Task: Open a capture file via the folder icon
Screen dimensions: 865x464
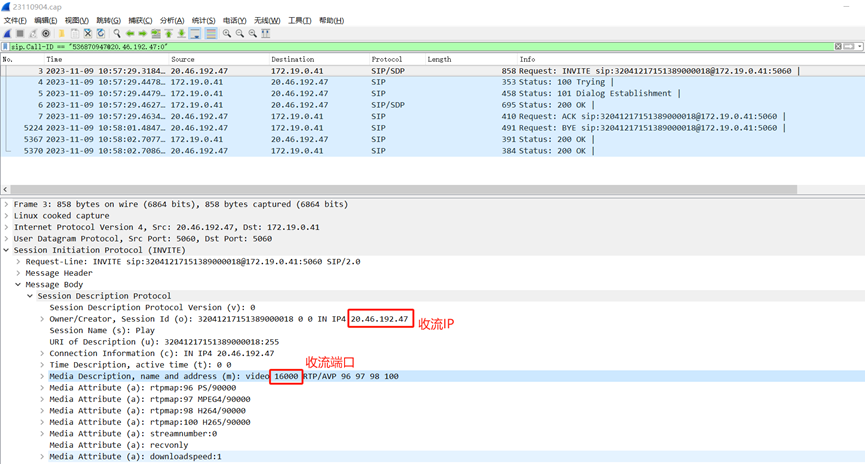Action: coord(61,33)
